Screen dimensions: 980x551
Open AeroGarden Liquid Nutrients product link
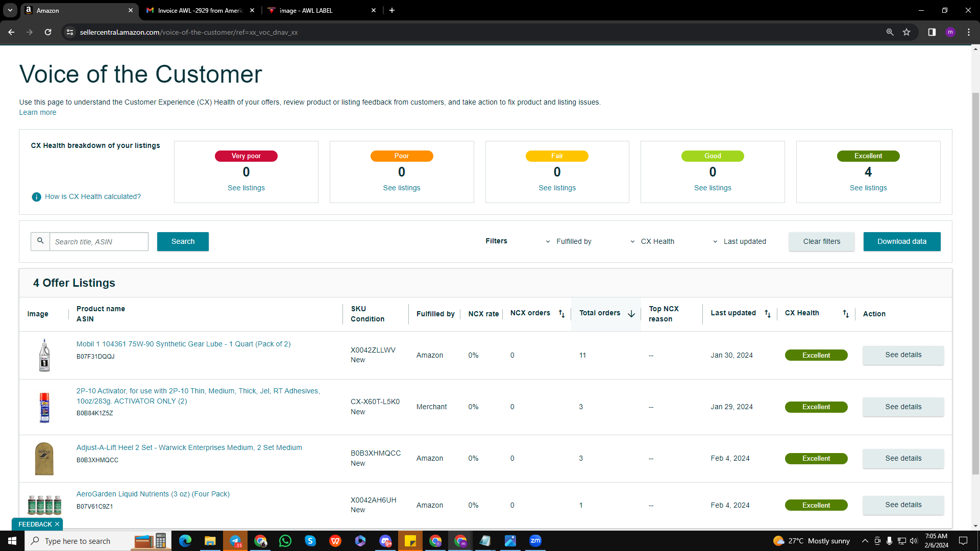[x=153, y=494]
